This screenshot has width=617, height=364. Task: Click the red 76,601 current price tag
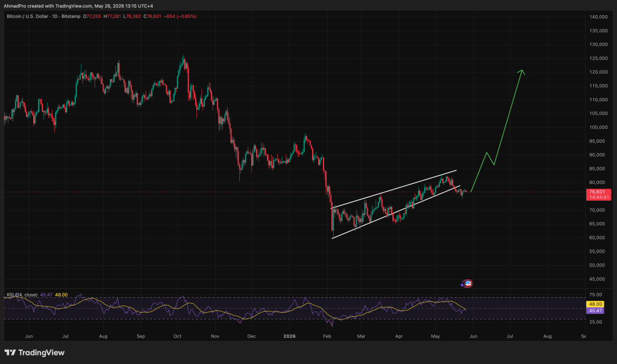598,192
